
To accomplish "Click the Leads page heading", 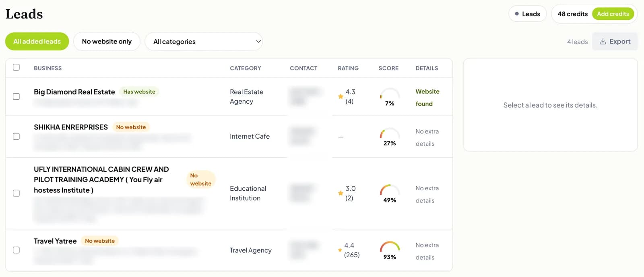I will pyautogui.click(x=24, y=14).
